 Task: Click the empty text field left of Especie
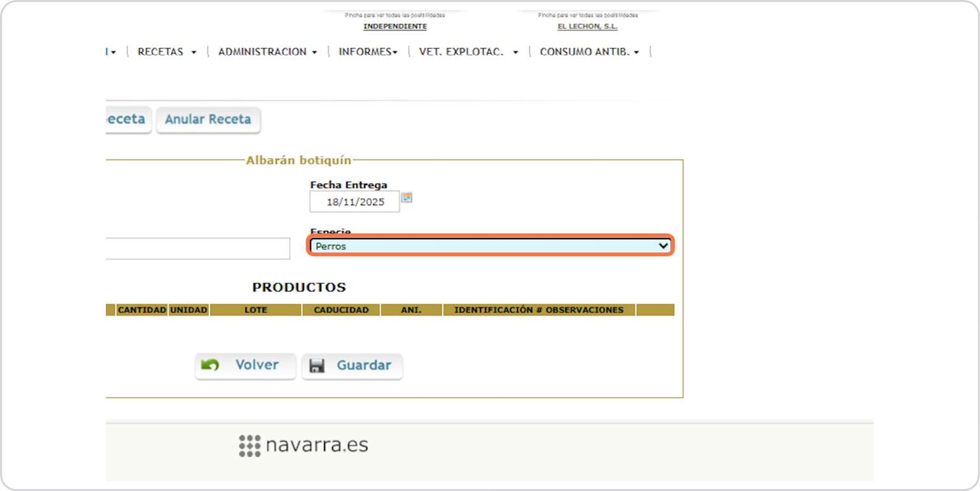[198, 248]
